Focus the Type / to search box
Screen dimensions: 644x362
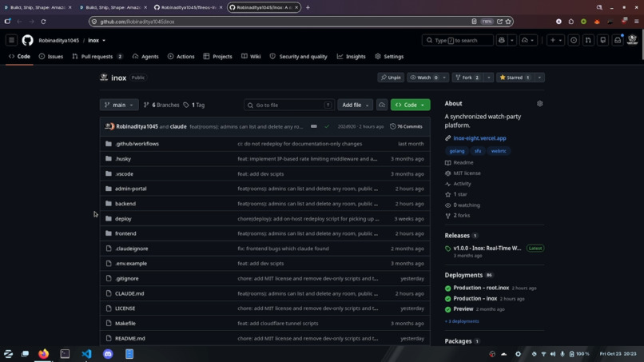[458, 40]
